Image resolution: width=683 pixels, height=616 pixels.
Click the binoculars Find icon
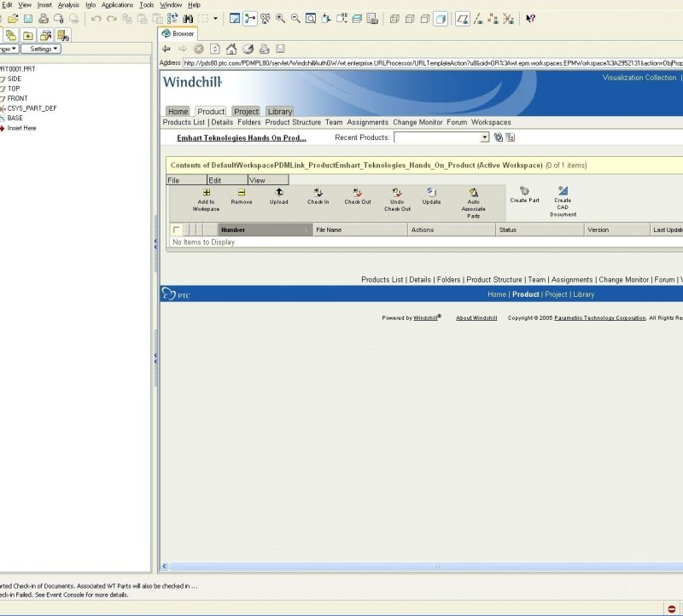point(188,19)
